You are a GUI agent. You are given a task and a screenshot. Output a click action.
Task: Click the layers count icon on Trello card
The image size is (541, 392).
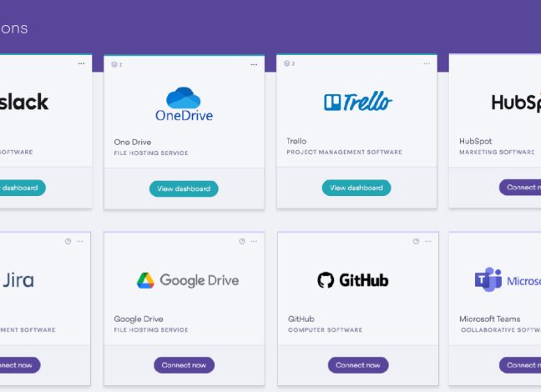[289, 63]
